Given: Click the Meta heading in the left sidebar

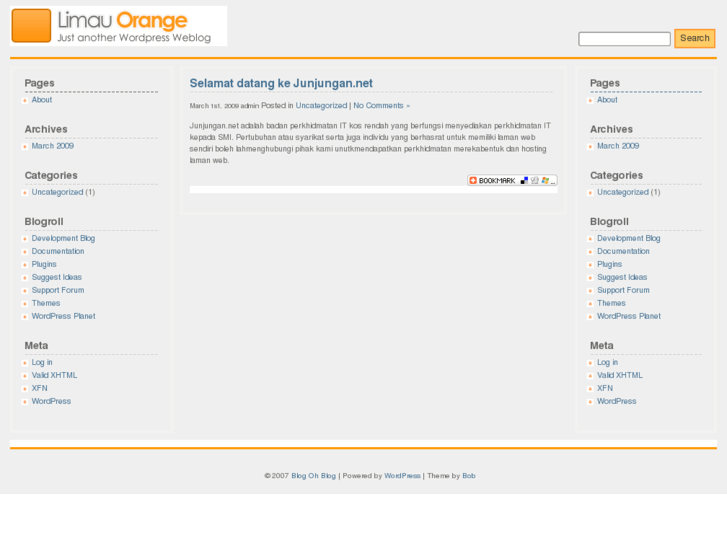Looking at the screenshot, I should coord(36,346).
